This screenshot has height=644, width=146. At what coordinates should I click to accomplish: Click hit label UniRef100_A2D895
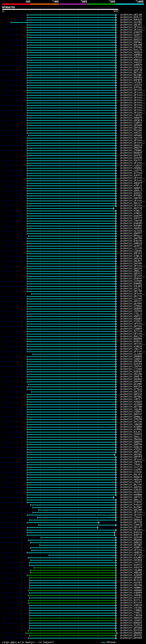click(131, 575)
